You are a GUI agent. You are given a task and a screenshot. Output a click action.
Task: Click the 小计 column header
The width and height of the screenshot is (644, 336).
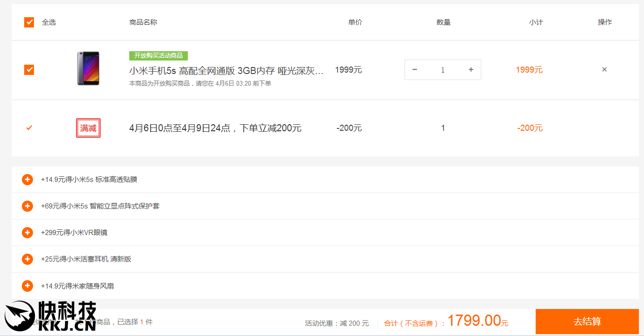point(536,22)
